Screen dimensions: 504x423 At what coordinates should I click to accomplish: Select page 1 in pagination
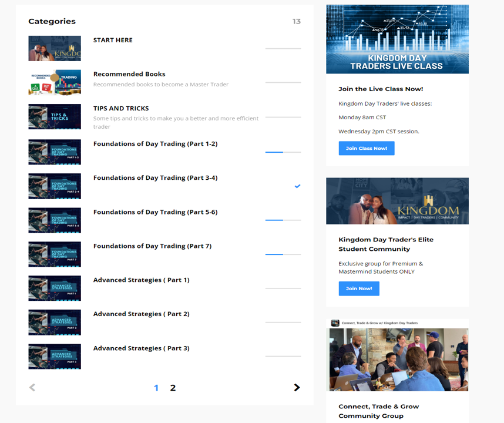(156, 388)
